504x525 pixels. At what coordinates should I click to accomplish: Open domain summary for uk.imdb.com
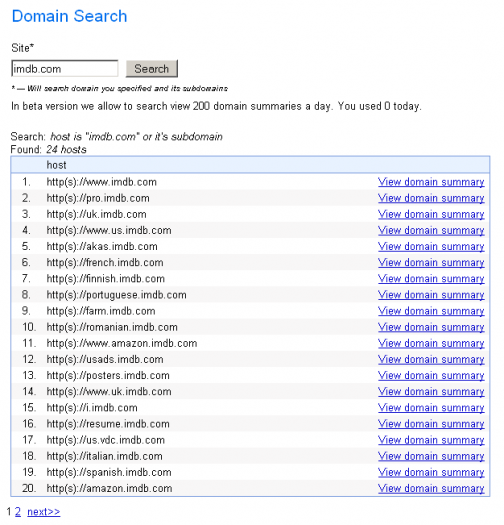(x=431, y=214)
